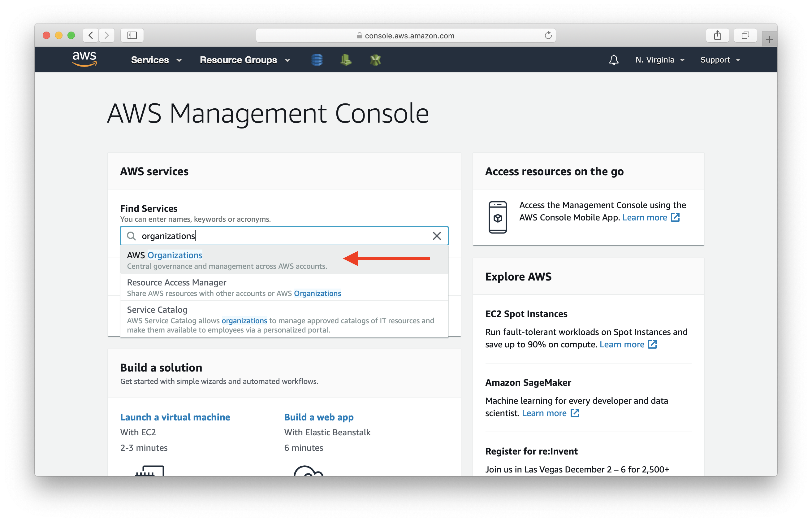
Task: Click the clear search field X button
Action: coord(437,236)
